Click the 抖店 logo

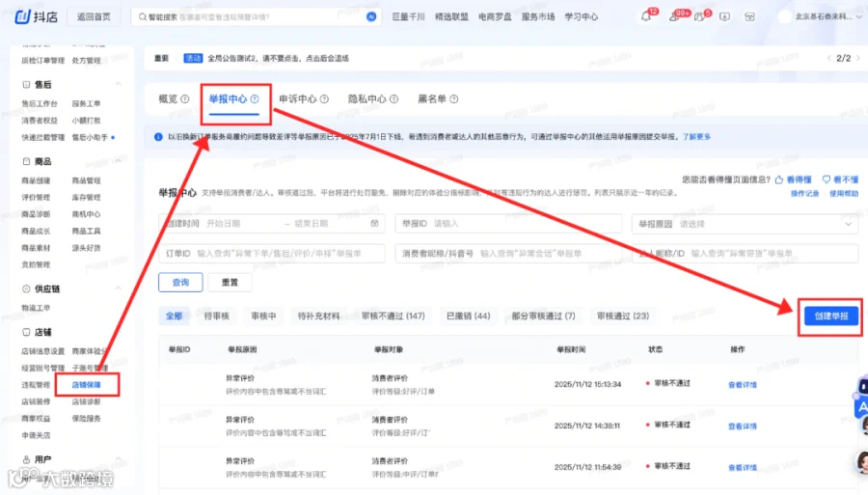pos(36,16)
